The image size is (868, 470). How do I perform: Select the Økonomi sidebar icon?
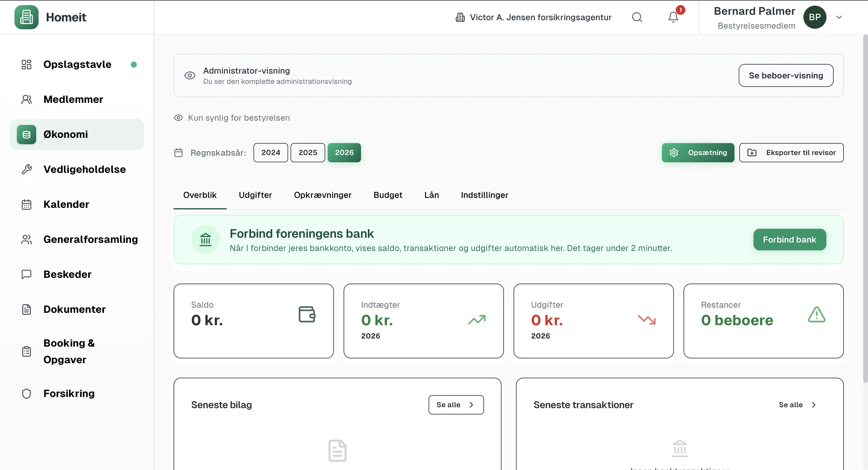point(27,134)
